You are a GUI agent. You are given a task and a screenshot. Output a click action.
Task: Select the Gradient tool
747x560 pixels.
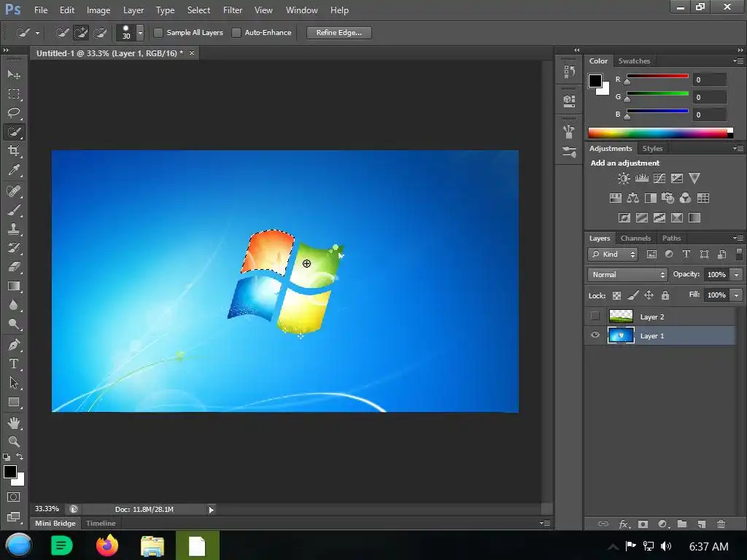tap(14, 286)
